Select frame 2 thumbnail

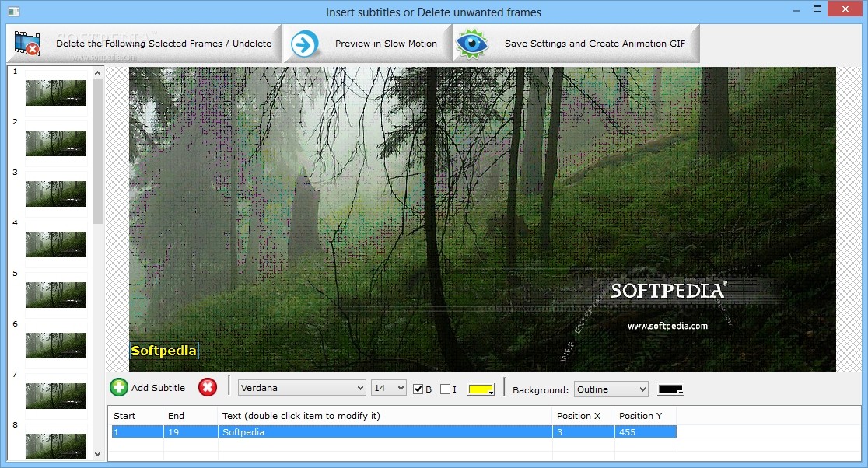tap(57, 143)
